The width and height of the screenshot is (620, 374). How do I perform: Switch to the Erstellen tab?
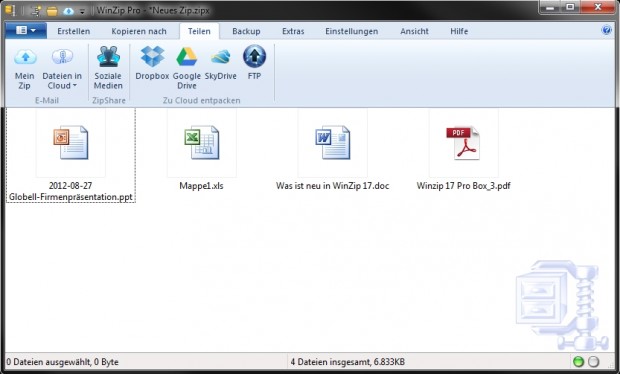(74, 31)
